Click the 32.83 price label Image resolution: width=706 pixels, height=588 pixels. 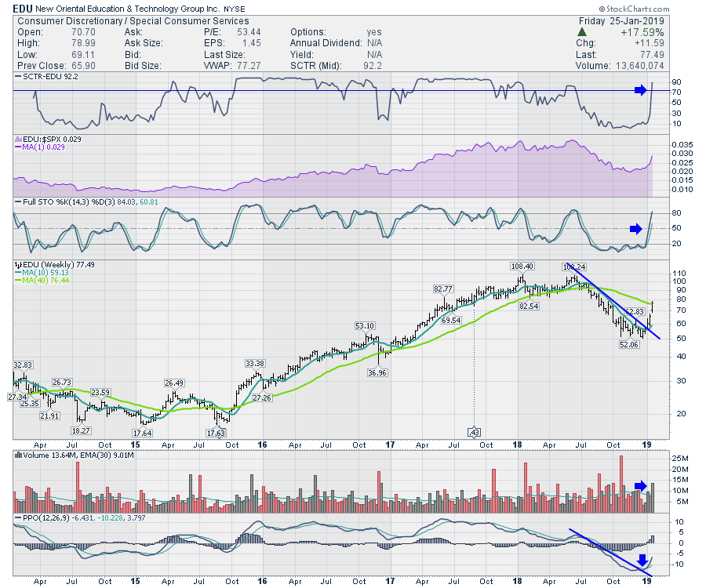[x=23, y=365]
